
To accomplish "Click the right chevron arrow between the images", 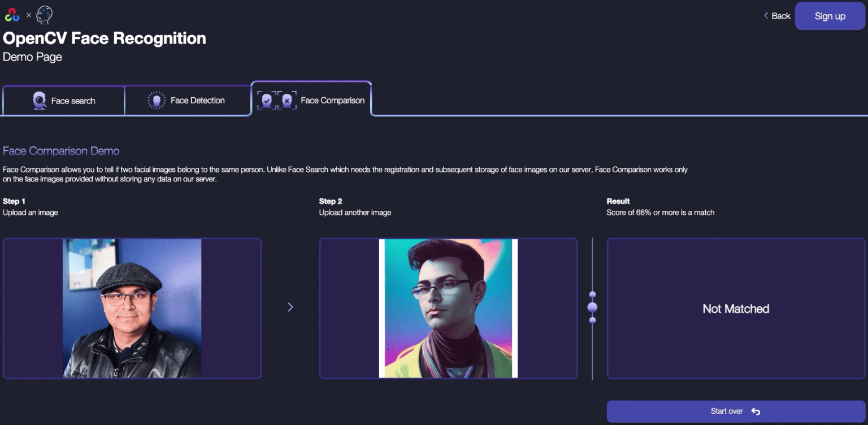I will point(290,307).
